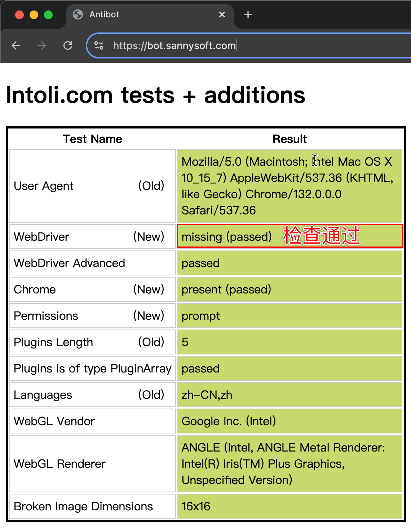Open site information icon in address bar
The width and height of the screenshot is (411, 532).
click(99, 45)
